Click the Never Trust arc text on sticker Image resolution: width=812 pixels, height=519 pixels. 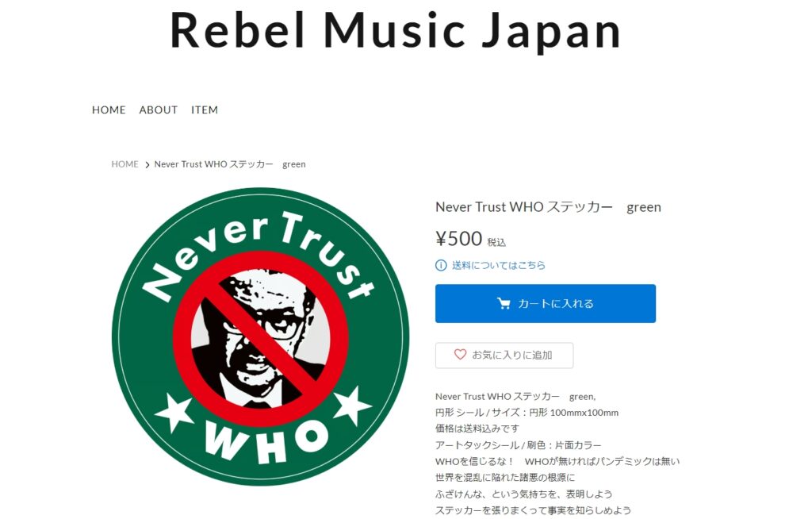click(x=259, y=255)
